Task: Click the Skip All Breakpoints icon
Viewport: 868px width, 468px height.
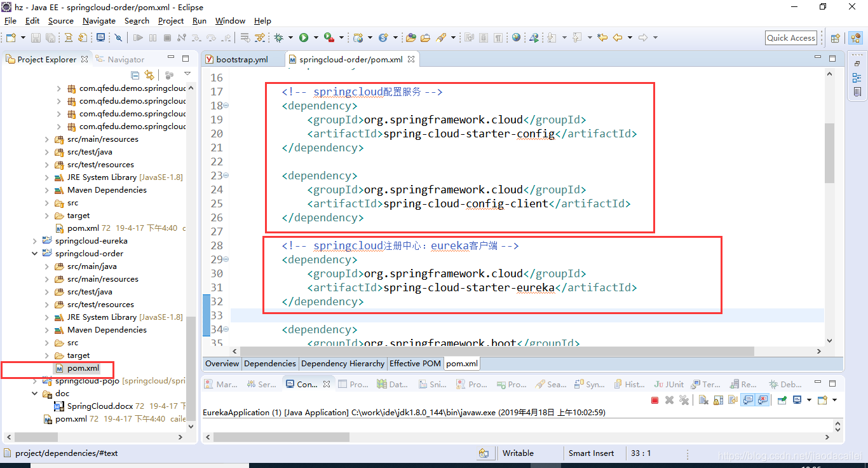Action: tap(118, 38)
